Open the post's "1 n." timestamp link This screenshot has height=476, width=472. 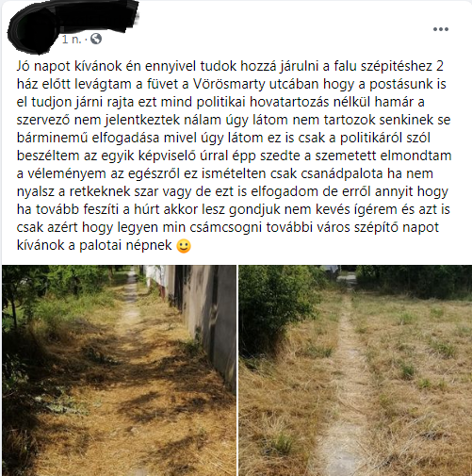(x=72, y=40)
